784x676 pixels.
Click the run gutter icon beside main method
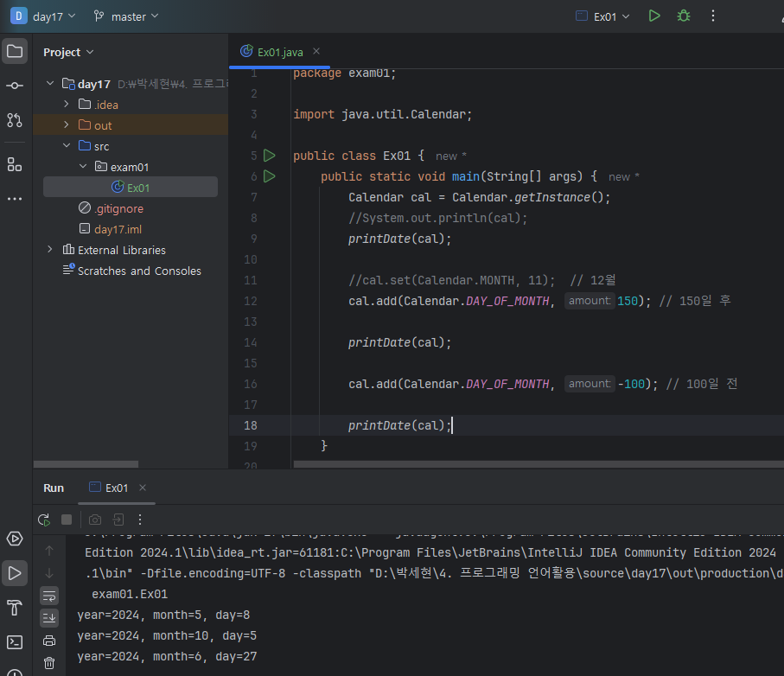(x=269, y=176)
